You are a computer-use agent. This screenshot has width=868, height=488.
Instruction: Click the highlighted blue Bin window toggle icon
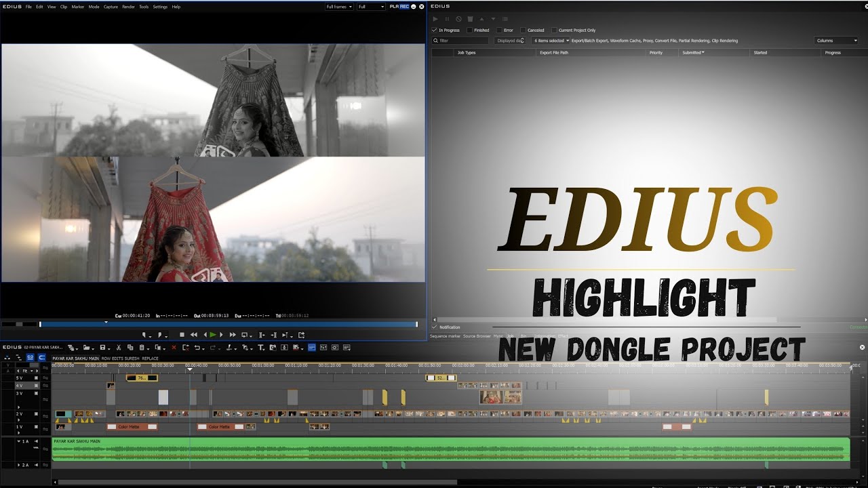(x=311, y=348)
